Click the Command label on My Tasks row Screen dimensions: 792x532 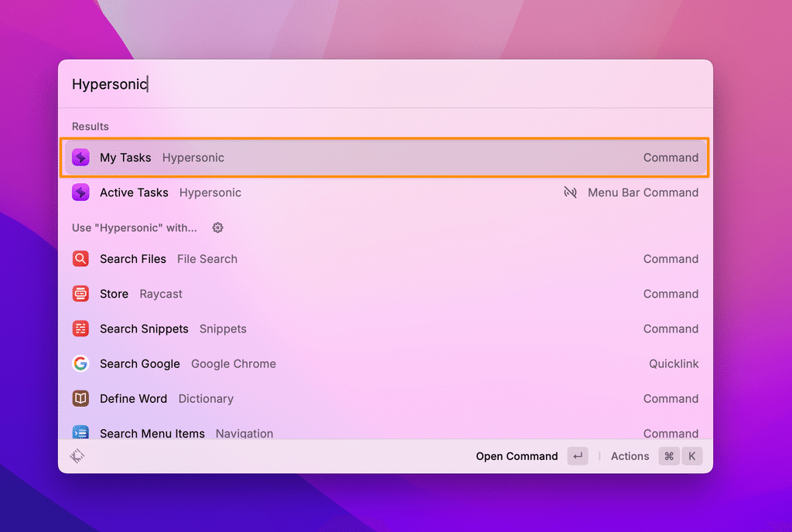click(671, 158)
